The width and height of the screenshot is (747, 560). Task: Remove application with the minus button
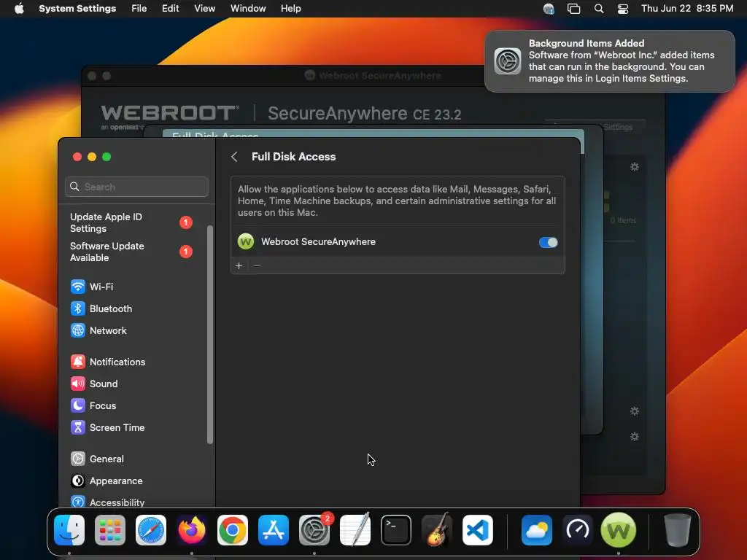pos(257,265)
